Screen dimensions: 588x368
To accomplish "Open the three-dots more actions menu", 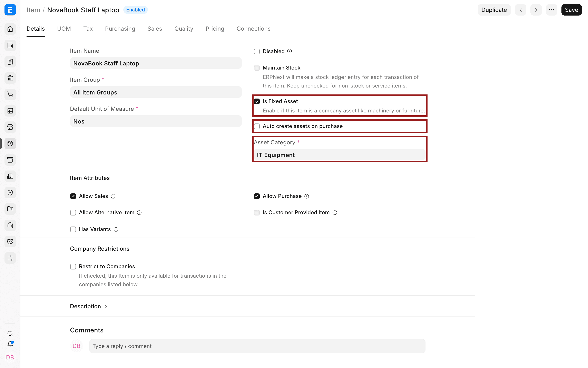I will tap(551, 10).
